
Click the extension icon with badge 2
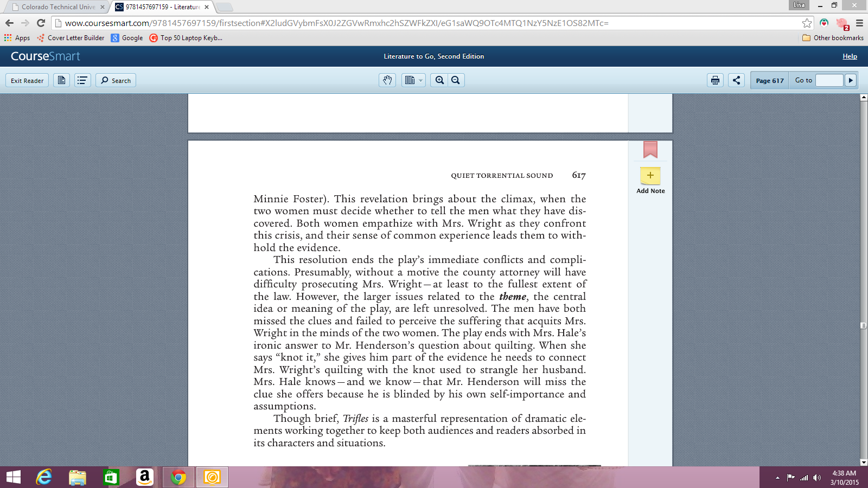pos(842,23)
